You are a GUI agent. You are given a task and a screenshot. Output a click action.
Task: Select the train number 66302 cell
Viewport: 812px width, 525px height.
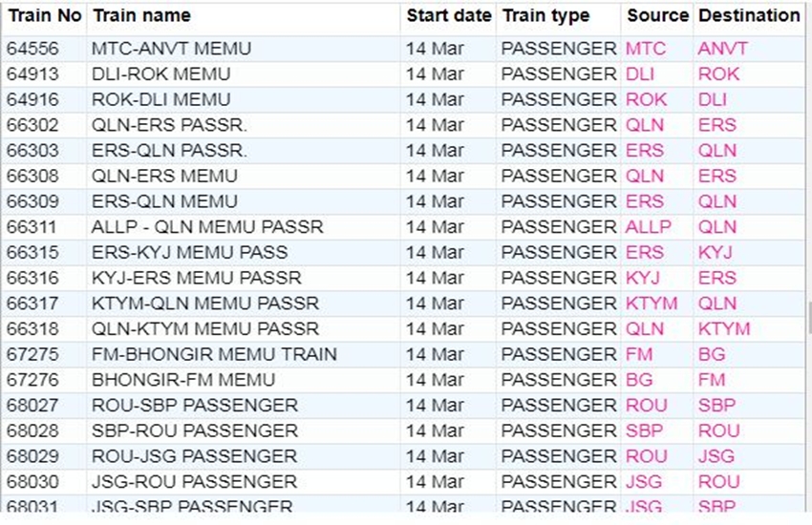(x=32, y=125)
